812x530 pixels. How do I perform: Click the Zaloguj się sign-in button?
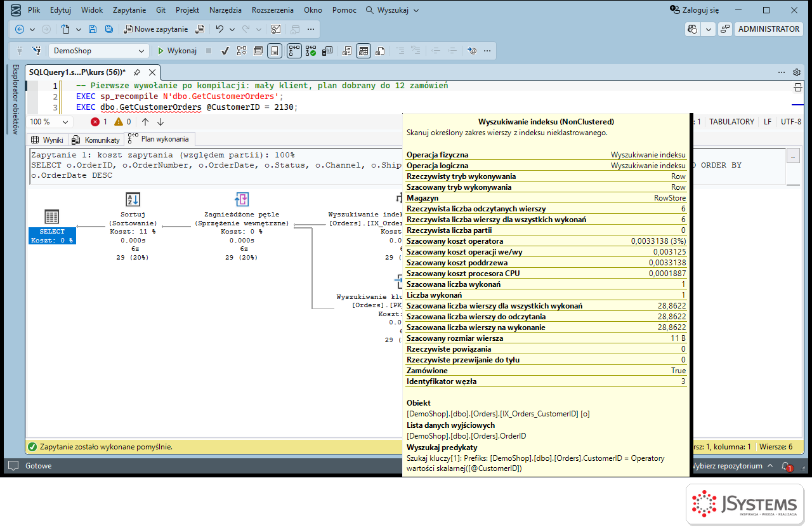(695, 10)
